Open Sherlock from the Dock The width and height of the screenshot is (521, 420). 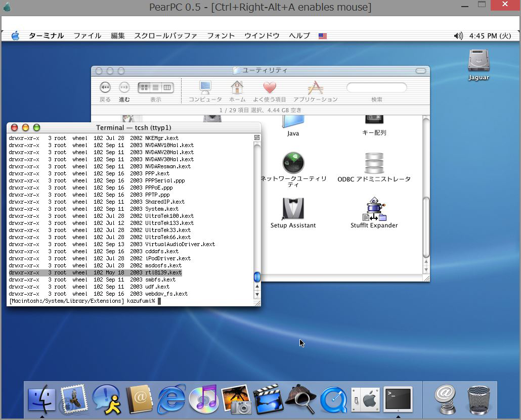pos(301,399)
